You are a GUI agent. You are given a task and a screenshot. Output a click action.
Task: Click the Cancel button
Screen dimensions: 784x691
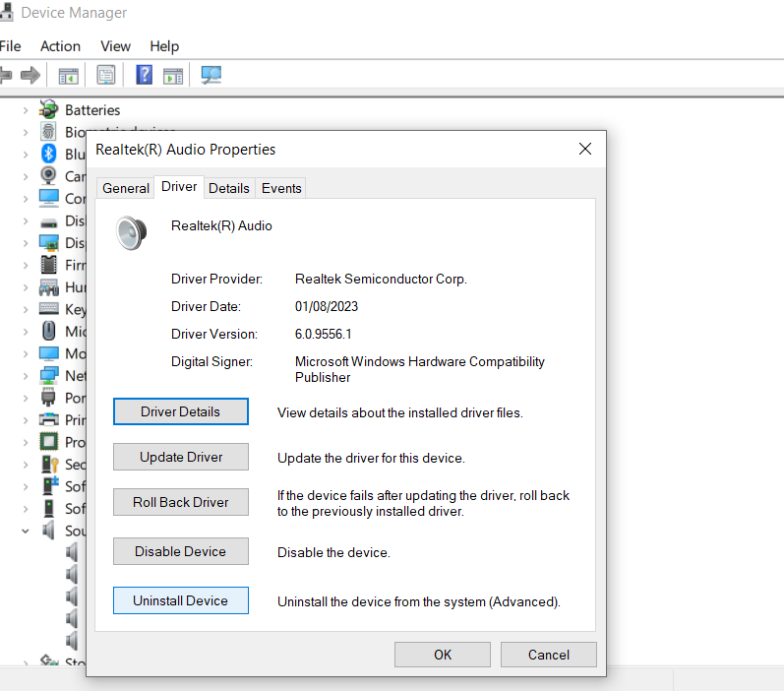pyautogui.click(x=549, y=655)
